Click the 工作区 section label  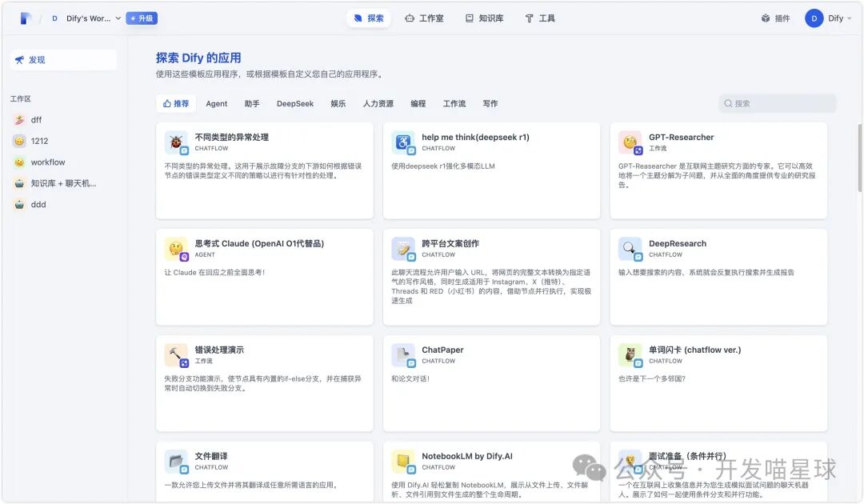(x=20, y=98)
